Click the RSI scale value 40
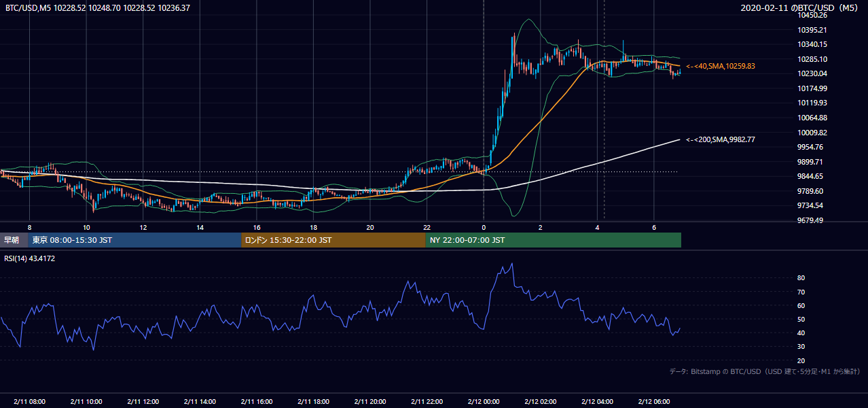This screenshot has width=868, height=408. 801,333
